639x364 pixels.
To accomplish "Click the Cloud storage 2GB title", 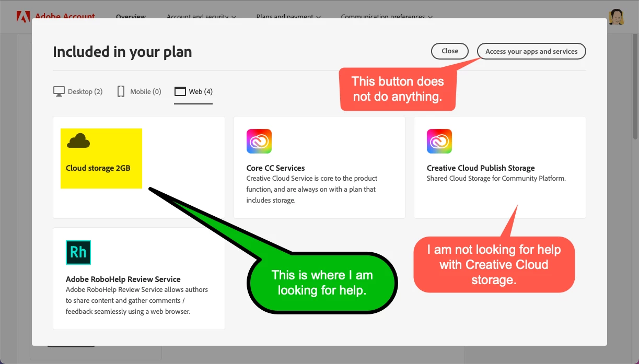I will point(98,168).
